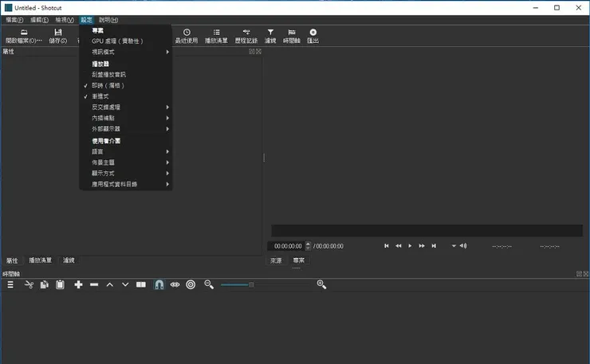This screenshot has height=364, width=590.
Task: Toggle the GPU 處理（實驗性）option
Action: (x=126, y=41)
